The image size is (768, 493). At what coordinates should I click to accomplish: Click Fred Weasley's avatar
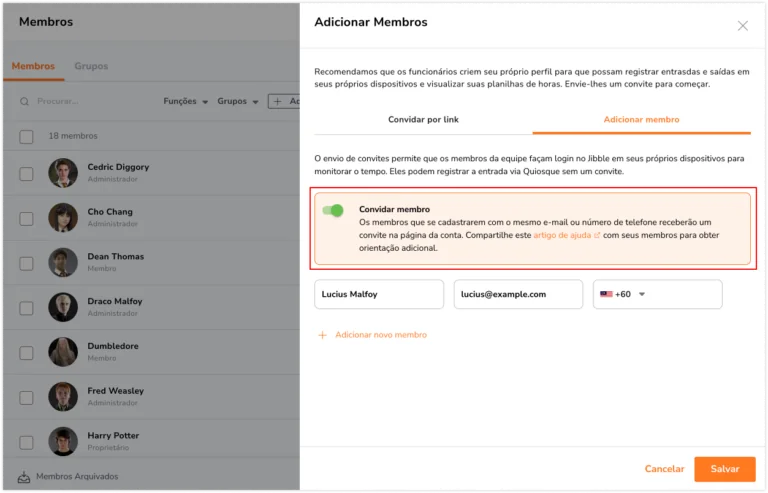63,397
